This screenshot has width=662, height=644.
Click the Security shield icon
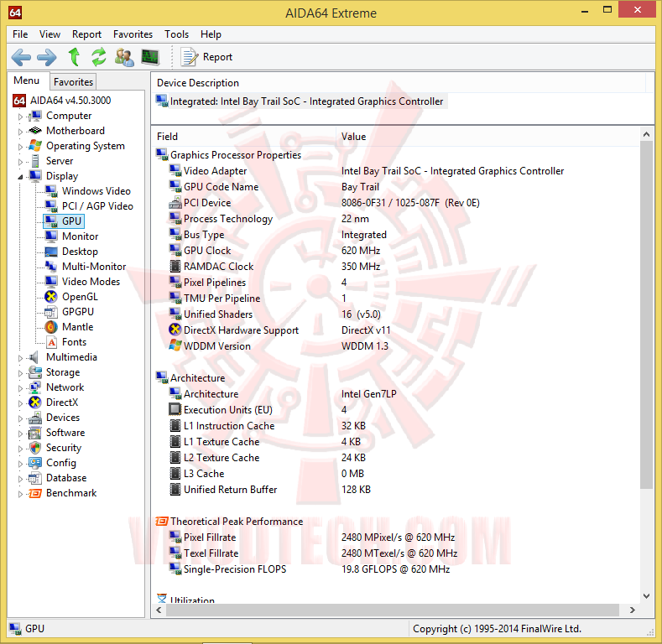point(35,448)
